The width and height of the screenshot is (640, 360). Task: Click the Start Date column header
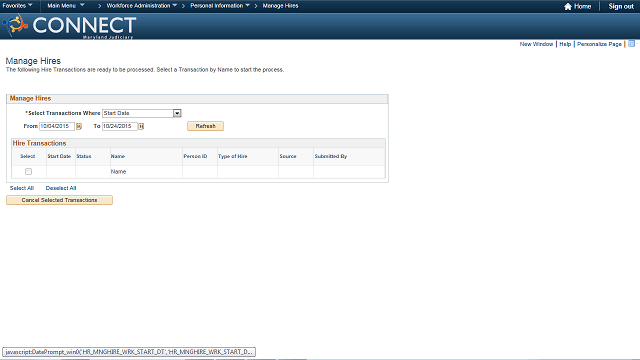pos(59,156)
